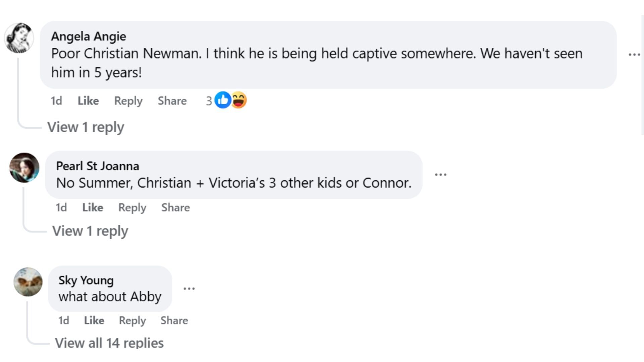The width and height of the screenshot is (644, 362).
Task: Open the Angela Angie name link
Action: click(89, 36)
